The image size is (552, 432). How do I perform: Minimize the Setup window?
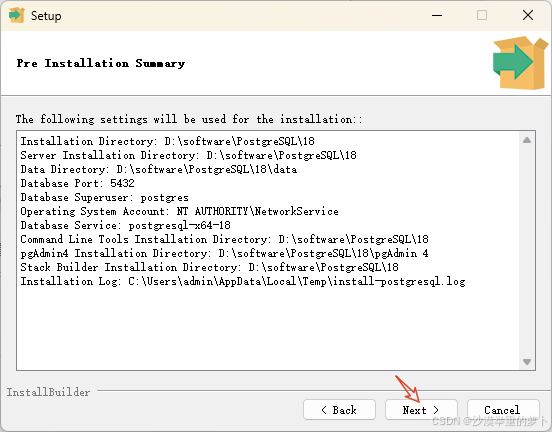(437, 15)
